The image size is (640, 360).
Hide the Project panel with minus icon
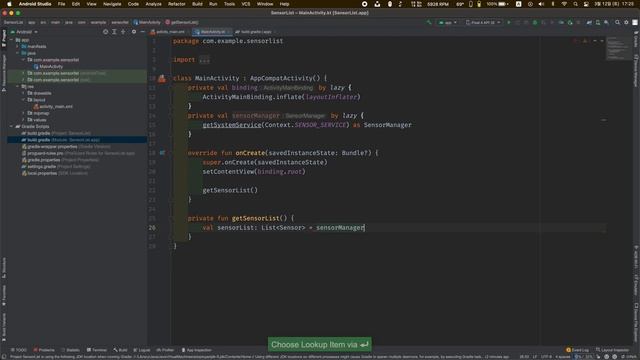point(142,32)
